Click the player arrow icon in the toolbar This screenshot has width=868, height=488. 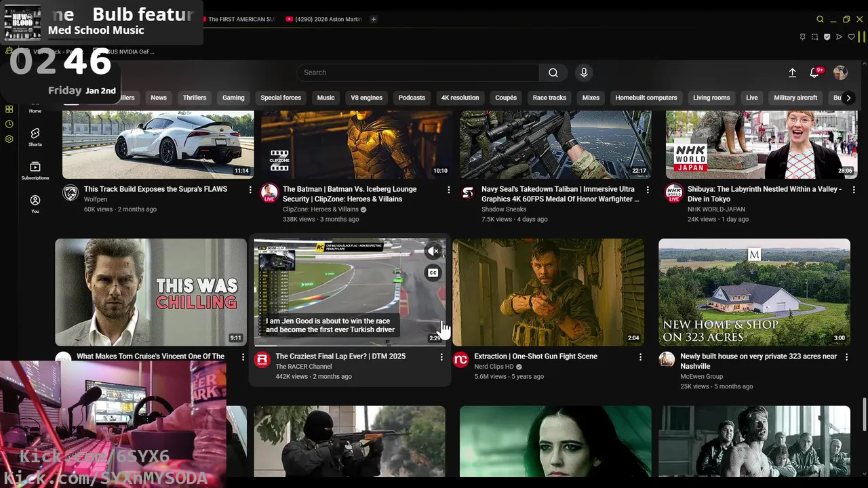pos(839,37)
